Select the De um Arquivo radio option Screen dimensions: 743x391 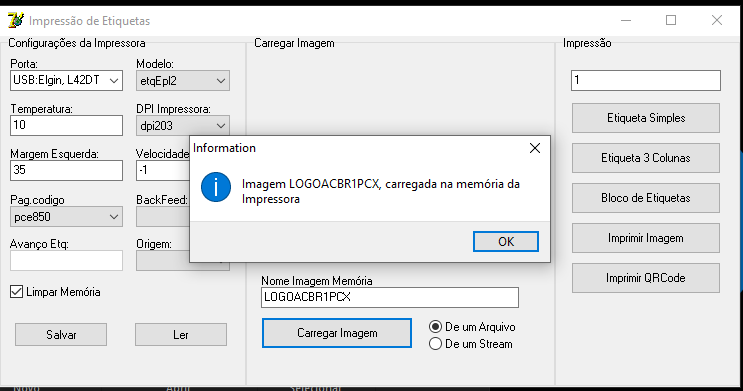(435, 327)
